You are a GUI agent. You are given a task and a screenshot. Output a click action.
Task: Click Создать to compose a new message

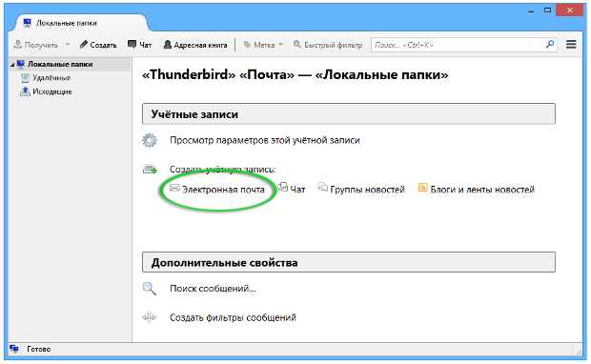[98, 45]
